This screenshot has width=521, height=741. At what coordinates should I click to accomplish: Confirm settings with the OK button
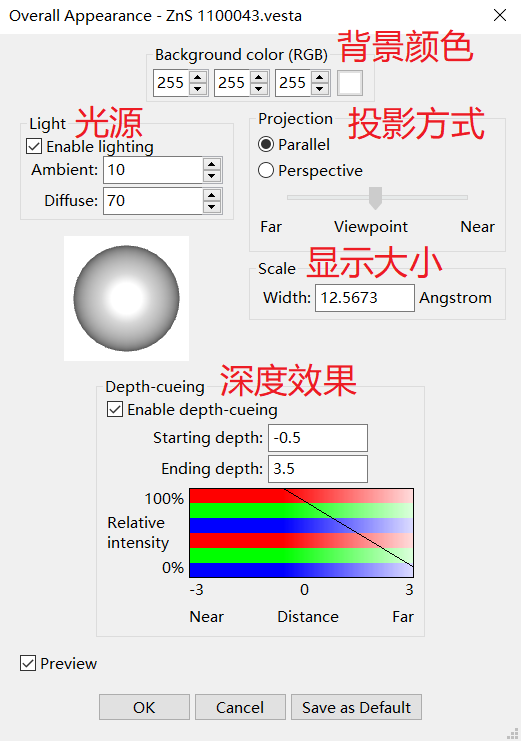[x=144, y=707]
